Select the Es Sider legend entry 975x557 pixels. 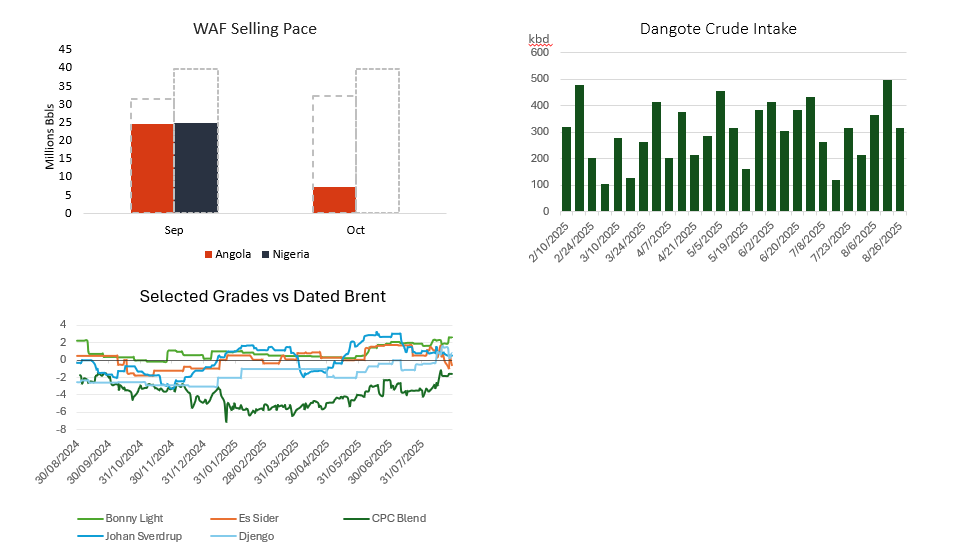(x=244, y=518)
